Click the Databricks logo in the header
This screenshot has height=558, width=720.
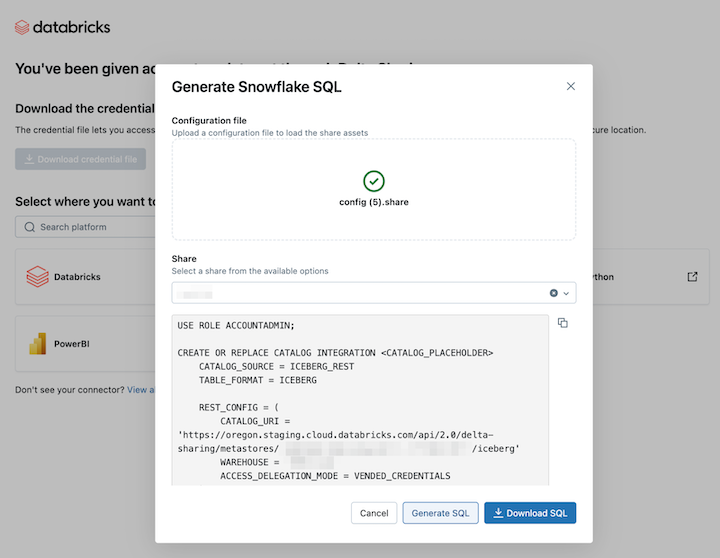62,27
